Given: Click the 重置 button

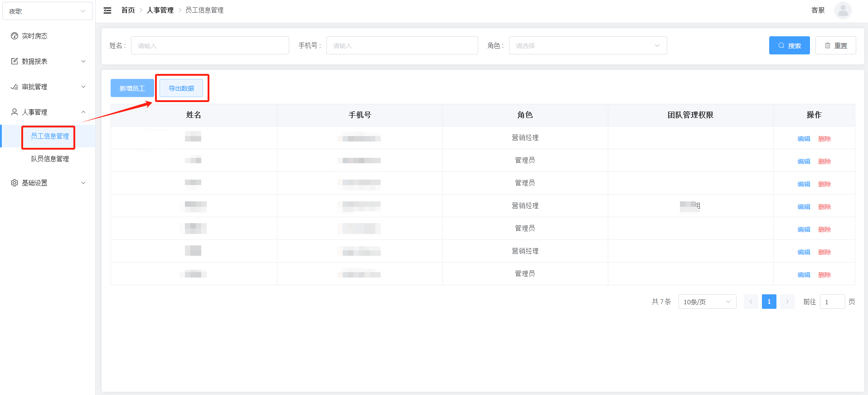Looking at the screenshot, I should pos(835,45).
